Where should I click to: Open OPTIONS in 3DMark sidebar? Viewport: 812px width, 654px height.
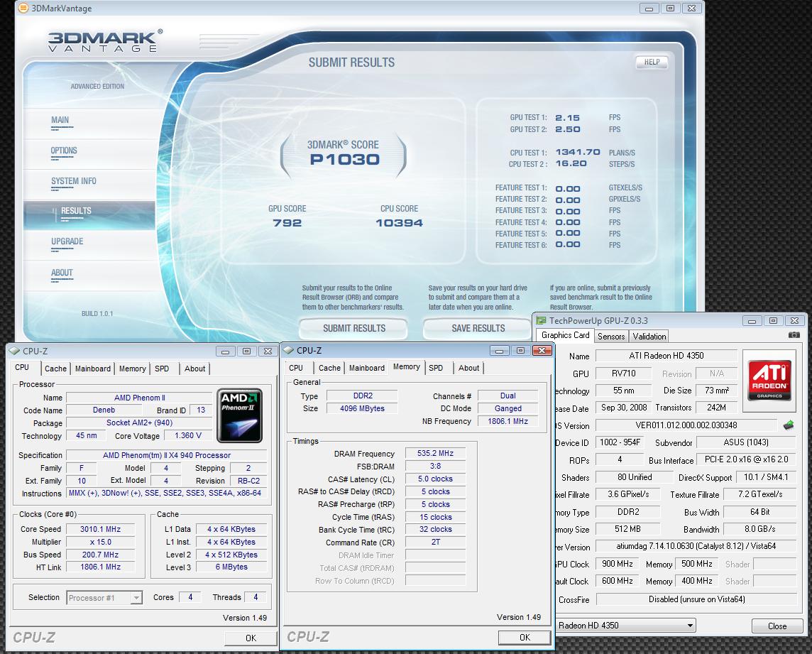pos(64,151)
